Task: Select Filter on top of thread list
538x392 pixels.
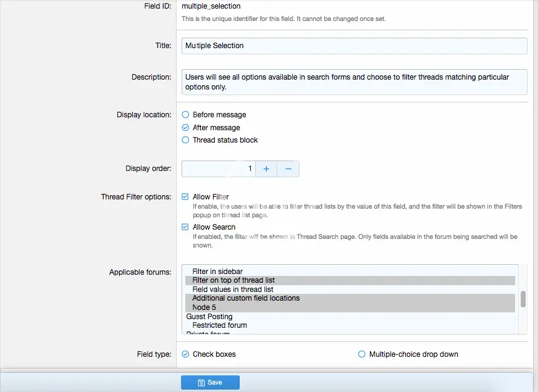Action: [233, 280]
